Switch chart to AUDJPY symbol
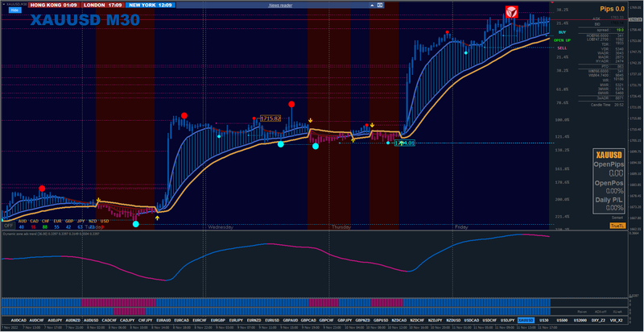This screenshot has height=332, width=644. pos(55,320)
